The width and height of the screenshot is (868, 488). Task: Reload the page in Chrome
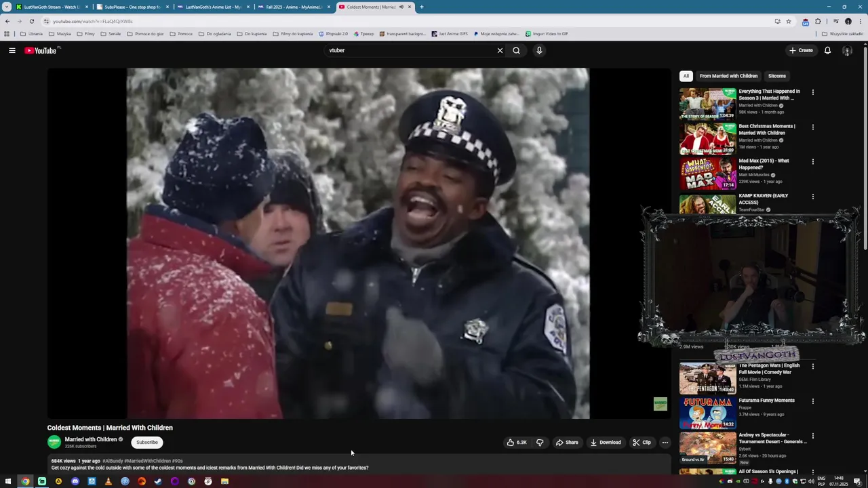pyautogui.click(x=31, y=21)
